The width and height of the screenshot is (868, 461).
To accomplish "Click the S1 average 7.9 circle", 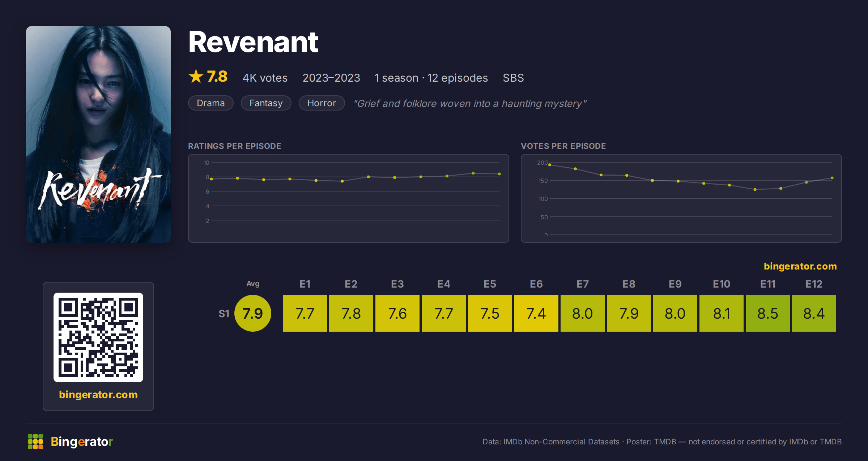I will [x=253, y=313].
